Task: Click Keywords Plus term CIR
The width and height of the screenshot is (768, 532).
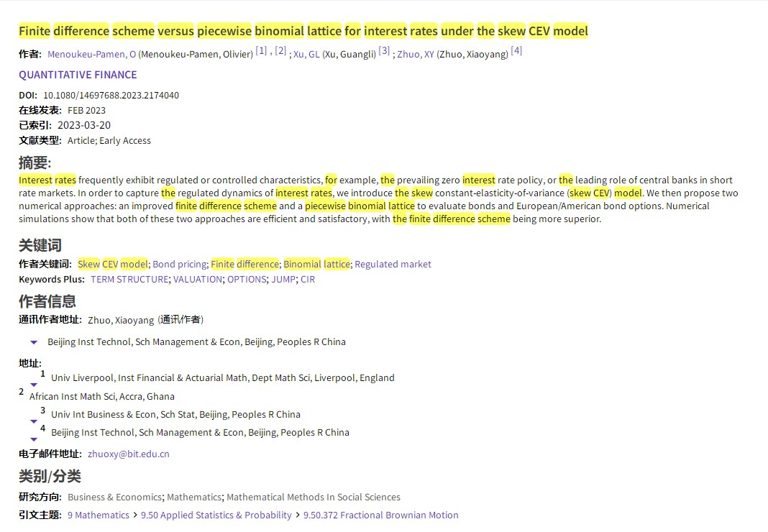Action: [308, 279]
